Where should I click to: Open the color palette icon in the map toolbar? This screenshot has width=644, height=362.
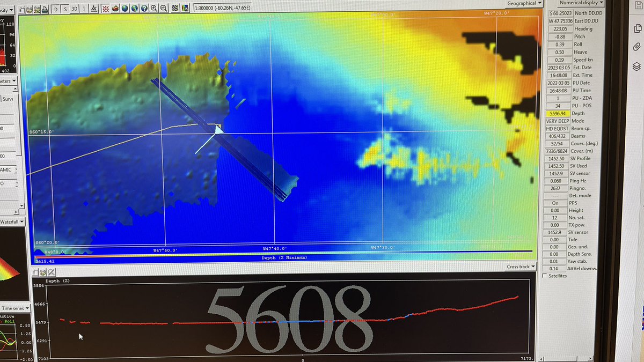(x=29, y=9)
